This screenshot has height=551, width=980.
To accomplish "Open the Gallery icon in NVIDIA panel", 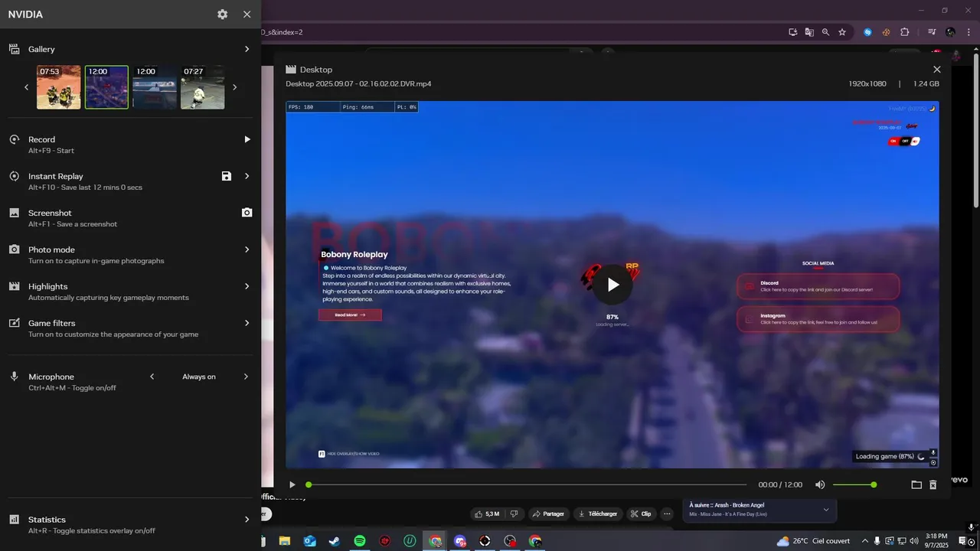I will click(x=14, y=49).
